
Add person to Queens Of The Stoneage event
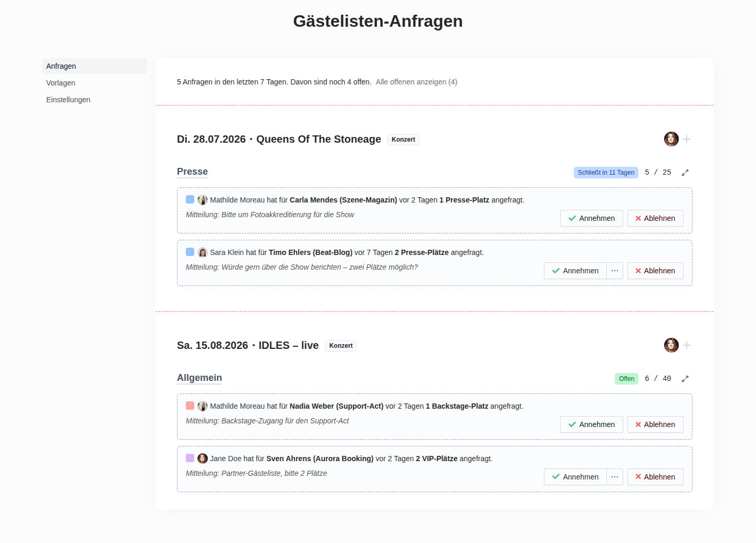click(x=687, y=139)
